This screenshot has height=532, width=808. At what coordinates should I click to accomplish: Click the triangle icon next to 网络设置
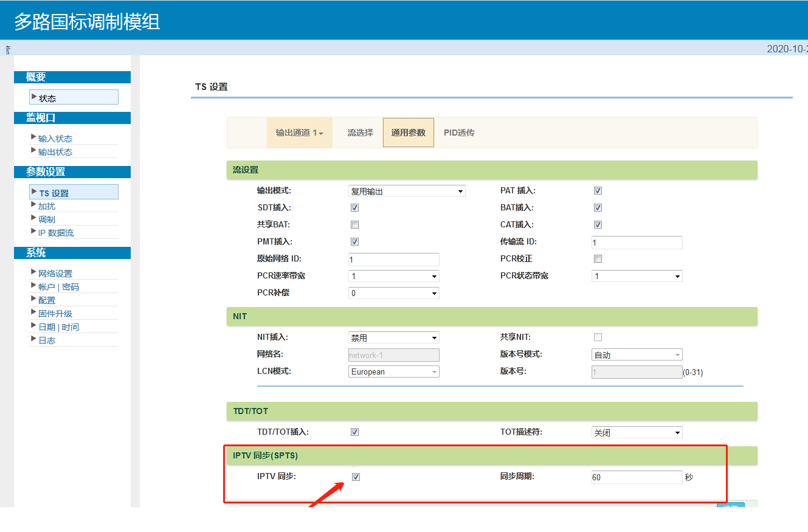(33, 273)
